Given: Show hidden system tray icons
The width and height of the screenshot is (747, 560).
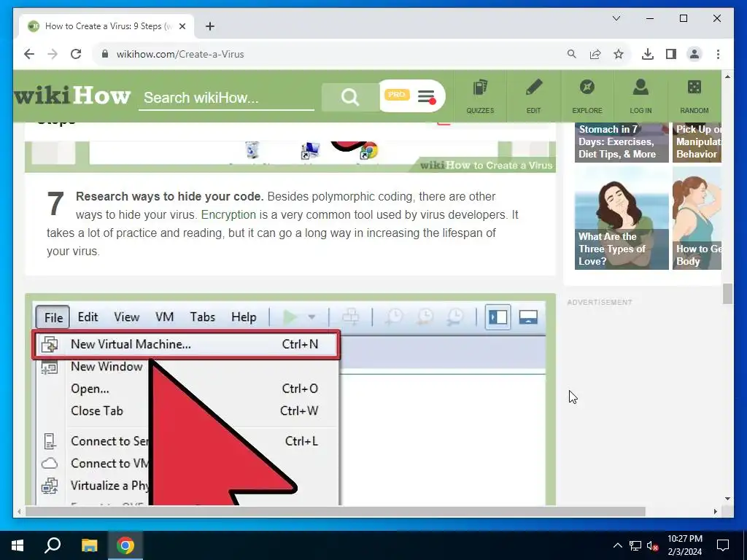Looking at the screenshot, I should [617, 545].
